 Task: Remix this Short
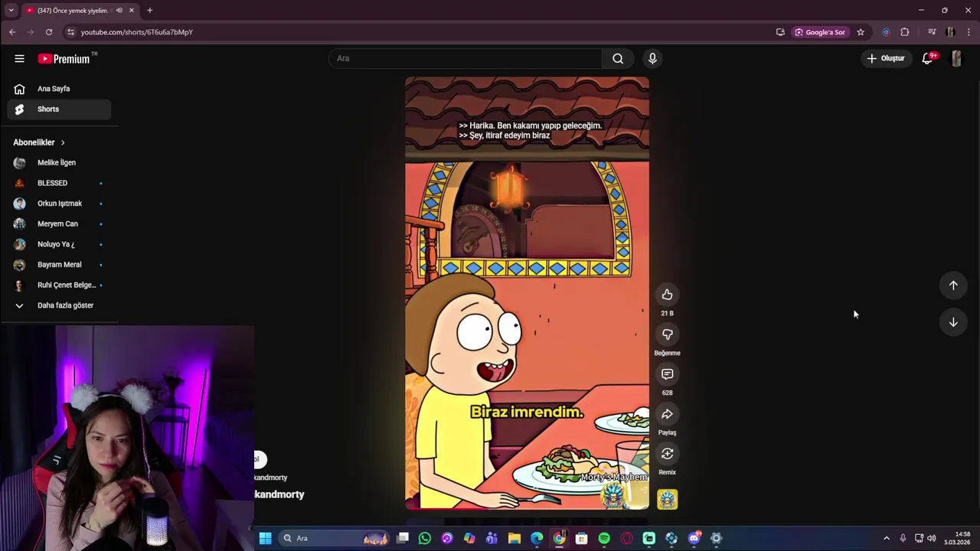(667, 454)
